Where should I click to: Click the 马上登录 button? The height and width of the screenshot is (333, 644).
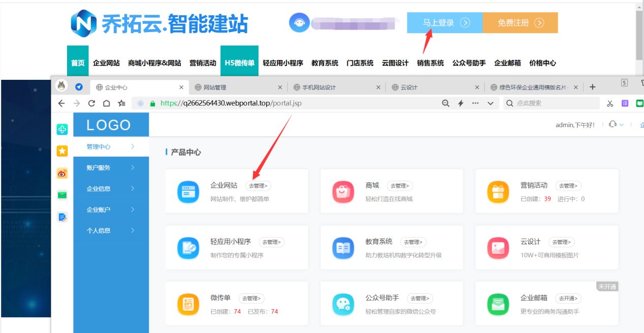click(444, 22)
